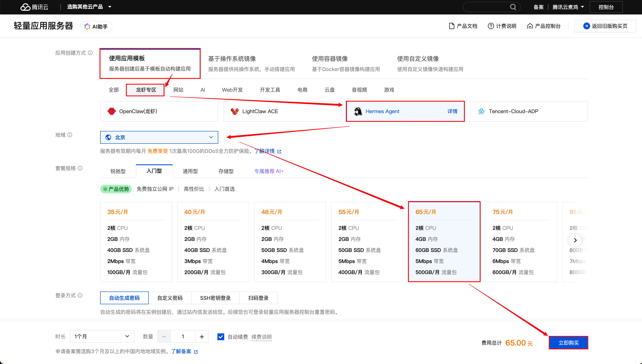
Task: Switch to the 龙虾专区 tab
Action: point(145,90)
